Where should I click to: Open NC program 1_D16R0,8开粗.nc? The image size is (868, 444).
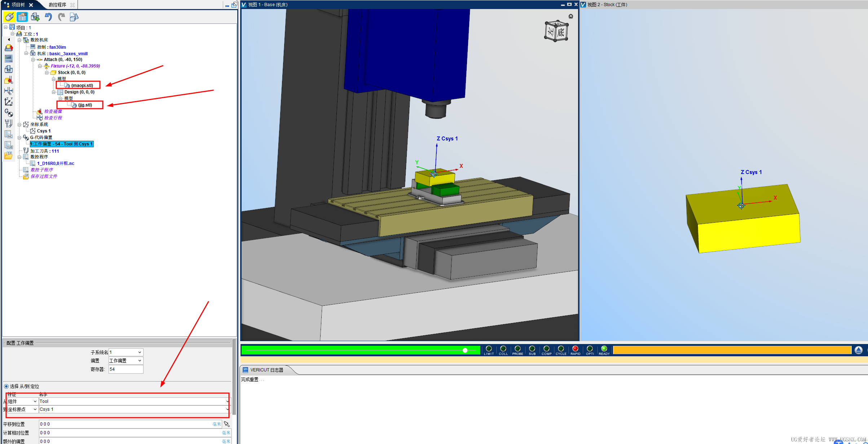point(56,164)
